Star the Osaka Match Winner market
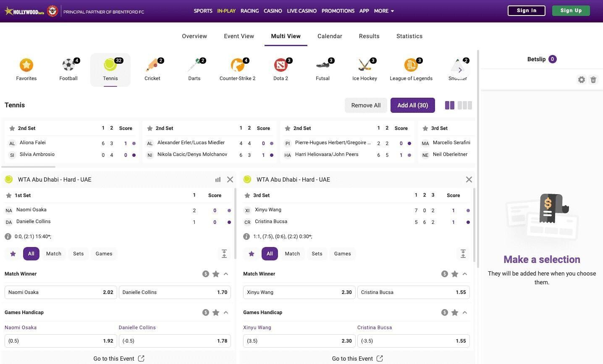This screenshot has width=603, height=364. [216, 274]
